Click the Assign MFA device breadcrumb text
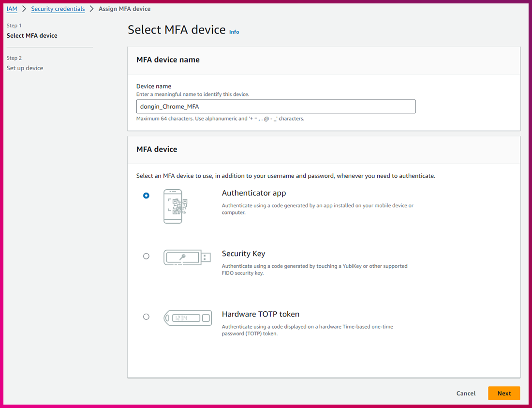The image size is (532, 408). point(124,9)
